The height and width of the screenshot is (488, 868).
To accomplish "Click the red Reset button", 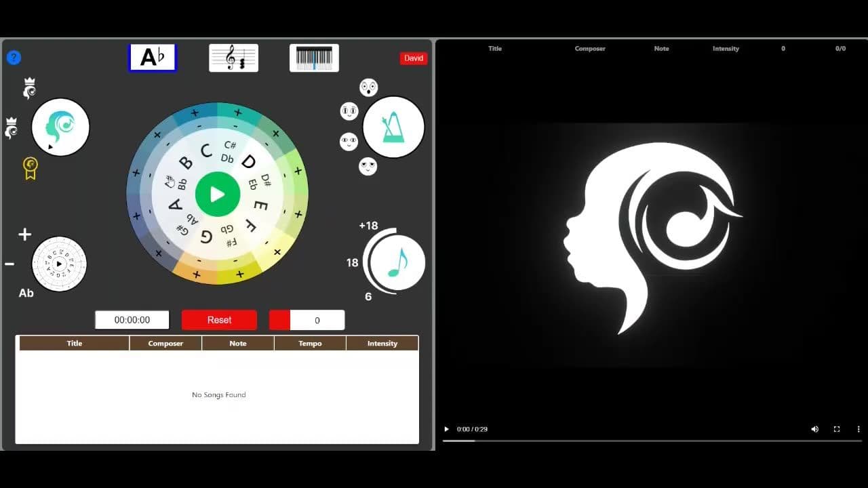I will [x=219, y=320].
